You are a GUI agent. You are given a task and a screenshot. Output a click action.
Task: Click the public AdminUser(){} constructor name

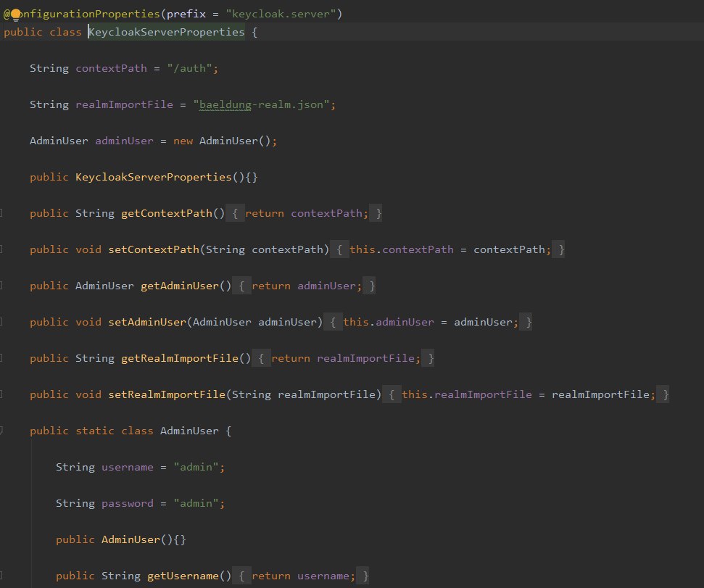(x=131, y=540)
